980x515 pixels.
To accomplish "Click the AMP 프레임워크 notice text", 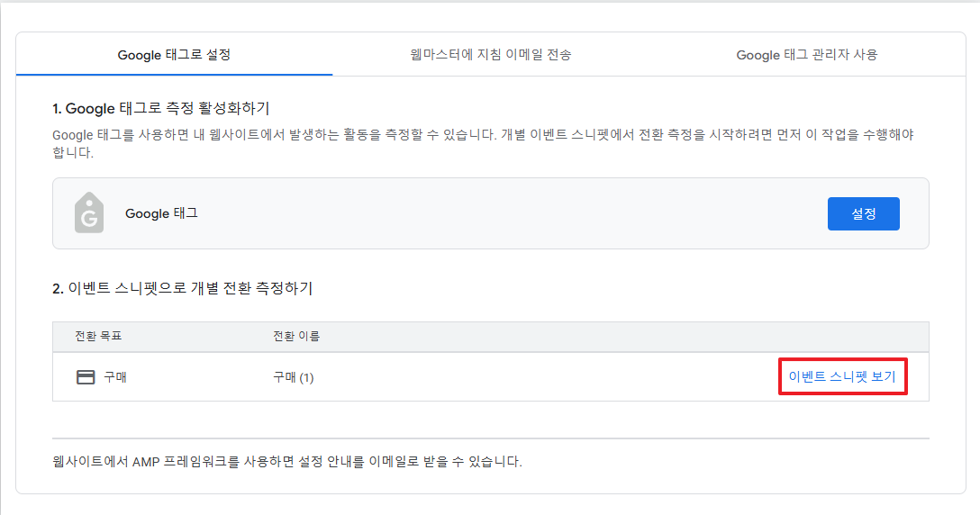I will 287,462.
